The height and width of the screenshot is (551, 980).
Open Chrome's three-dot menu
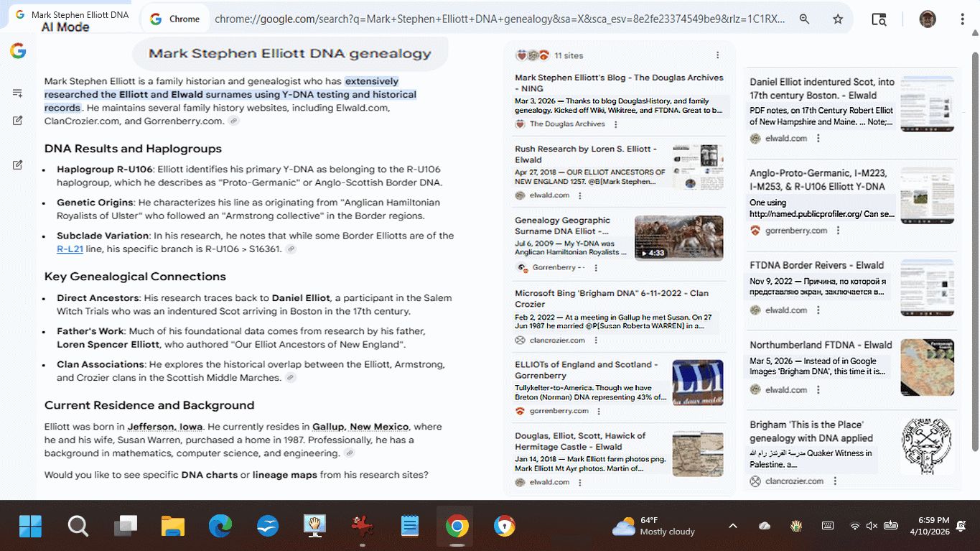[x=962, y=19]
